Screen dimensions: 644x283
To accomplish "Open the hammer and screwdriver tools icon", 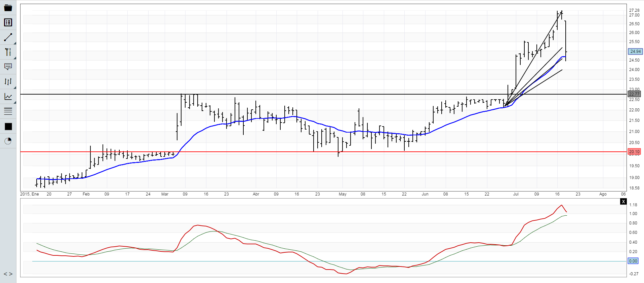I will 8,52.
